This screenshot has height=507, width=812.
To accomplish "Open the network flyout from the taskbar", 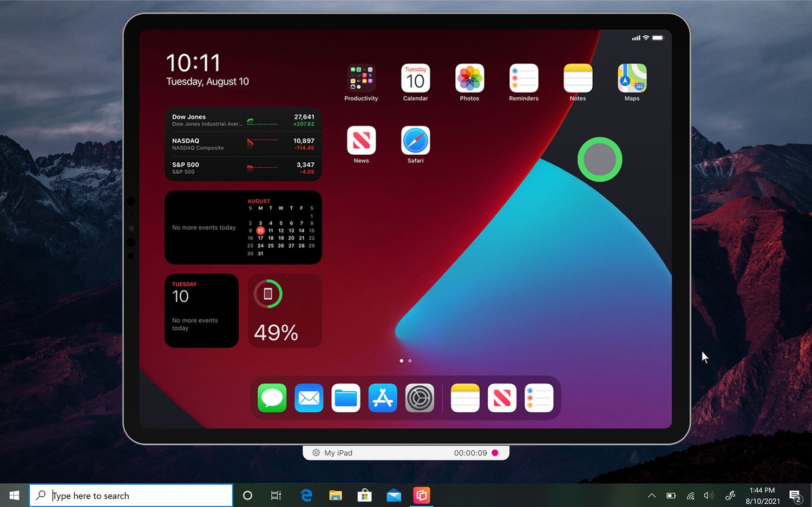I will point(690,495).
